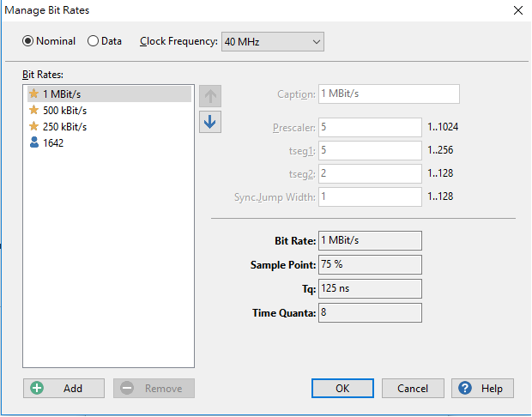The image size is (532, 417).
Task: Click the star icon beside 250 kBit/s
Action: click(34, 126)
